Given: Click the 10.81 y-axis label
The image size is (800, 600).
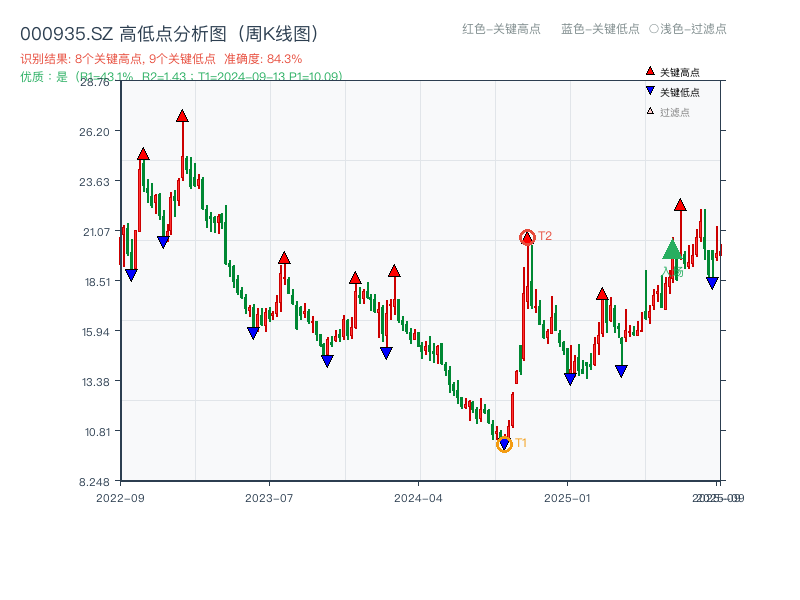Looking at the screenshot, I should click(97, 432).
